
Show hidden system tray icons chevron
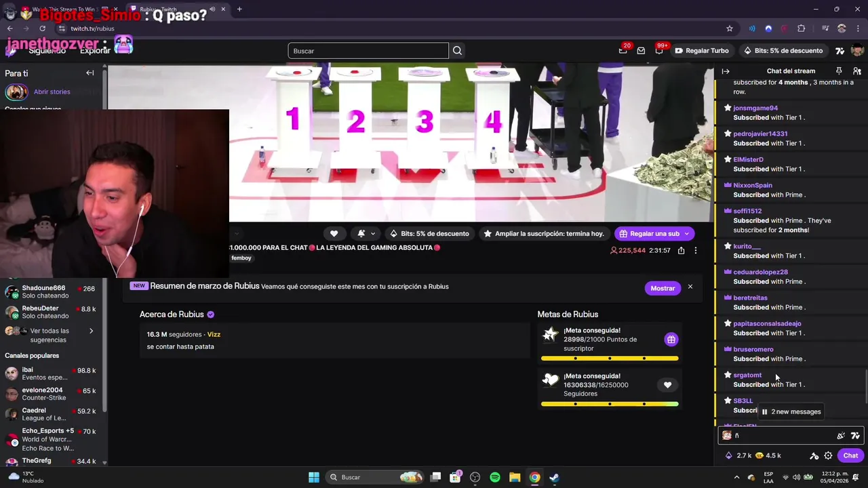(x=737, y=477)
